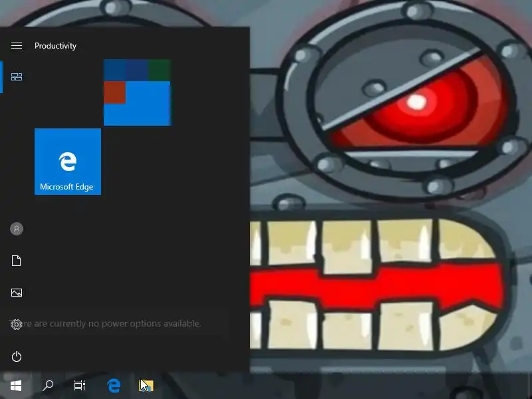Viewport: 532px width, 399px height.
Task: Open Task View on the taskbar
Action: click(x=80, y=386)
